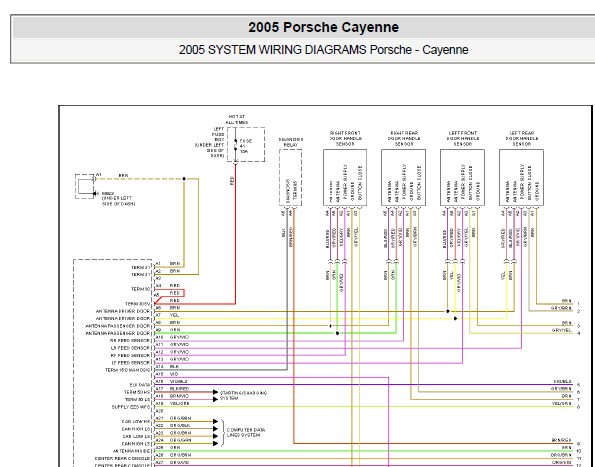Viewport: 595px width, 467px height.
Task: Click the 'BRN/VIO' wire color at pin A18
Action: pos(179,396)
